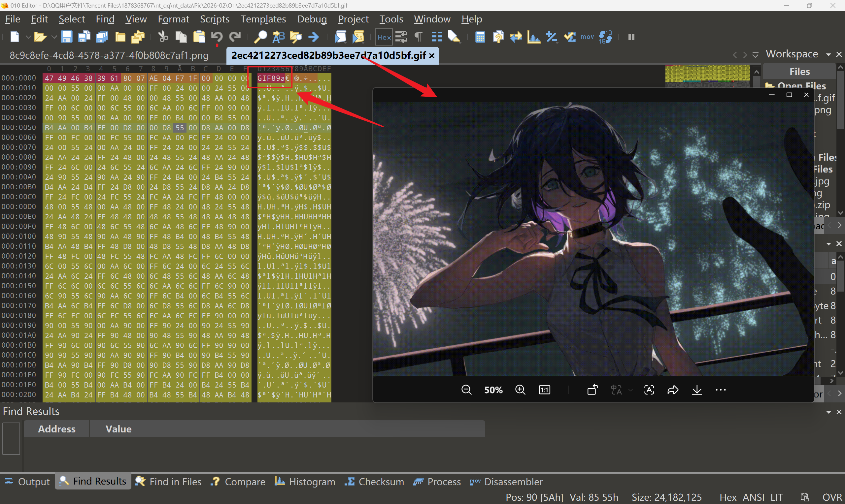Click the Cut scissors icon

[x=163, y=37]
